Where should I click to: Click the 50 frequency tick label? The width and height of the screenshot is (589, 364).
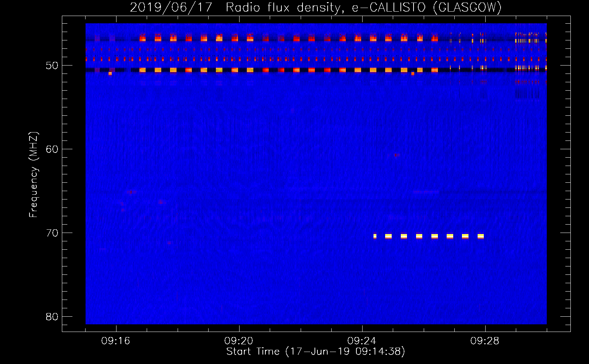[x=52, y=66]
